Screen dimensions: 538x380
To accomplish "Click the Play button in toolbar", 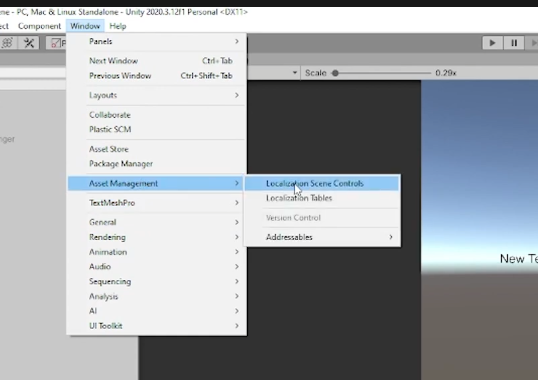I will coord(492,43).
